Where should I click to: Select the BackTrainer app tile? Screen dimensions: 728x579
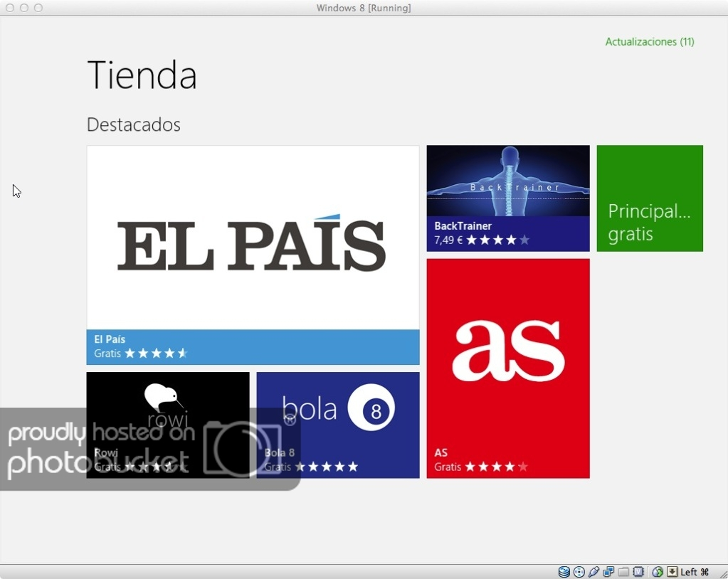coord(507,198)
